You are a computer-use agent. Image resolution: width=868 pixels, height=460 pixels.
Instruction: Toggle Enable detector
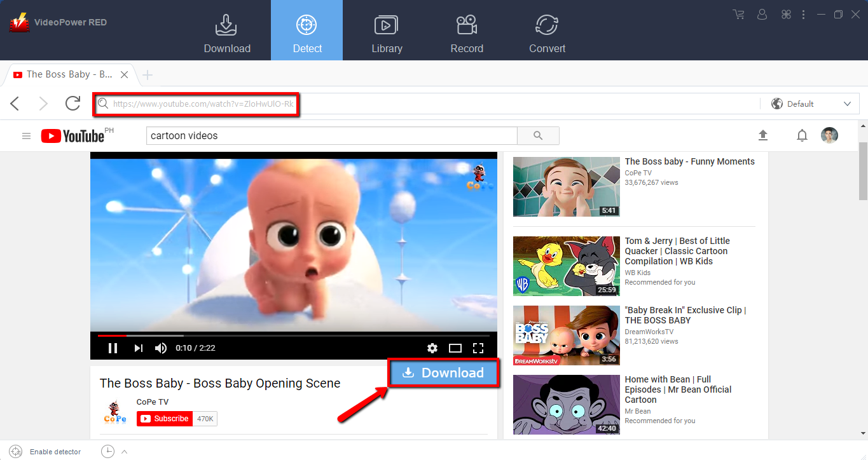click(x=46, y=452)
